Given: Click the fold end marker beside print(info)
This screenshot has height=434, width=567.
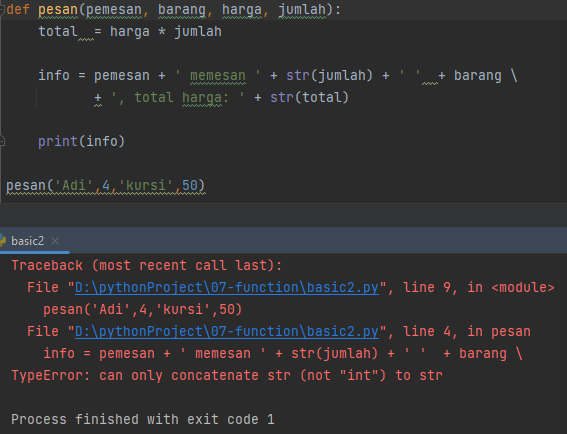Looking at the screenshot, I should (2, 141).
